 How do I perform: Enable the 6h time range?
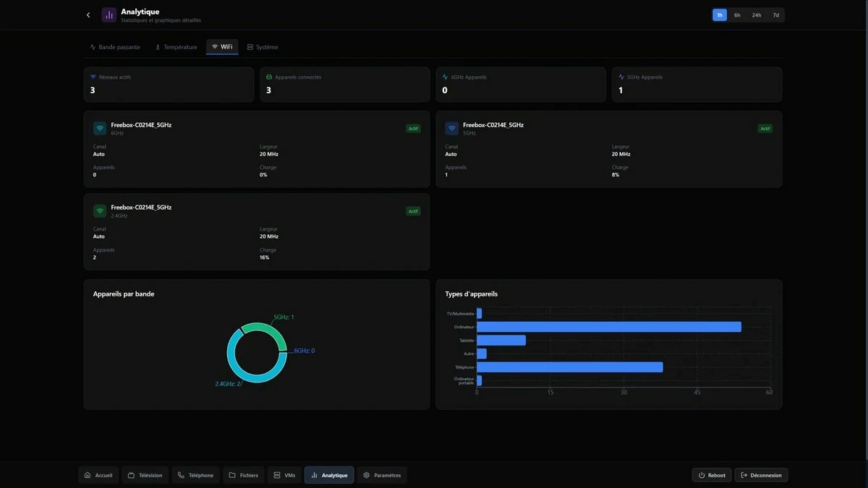[736, 14]
